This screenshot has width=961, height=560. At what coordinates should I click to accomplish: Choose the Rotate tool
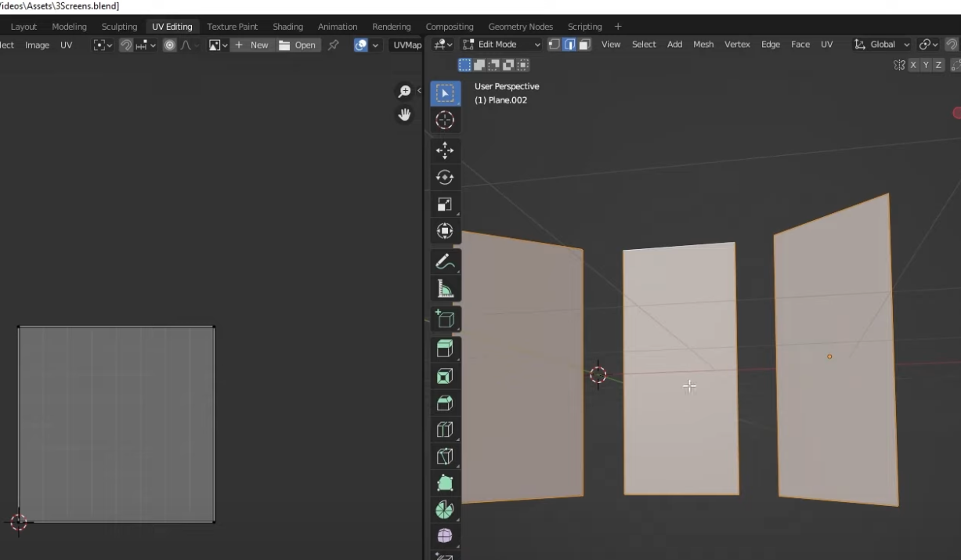(x=445, y=177)
